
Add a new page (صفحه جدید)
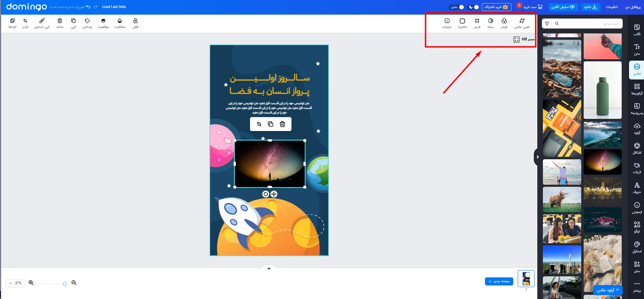[499, 281]
